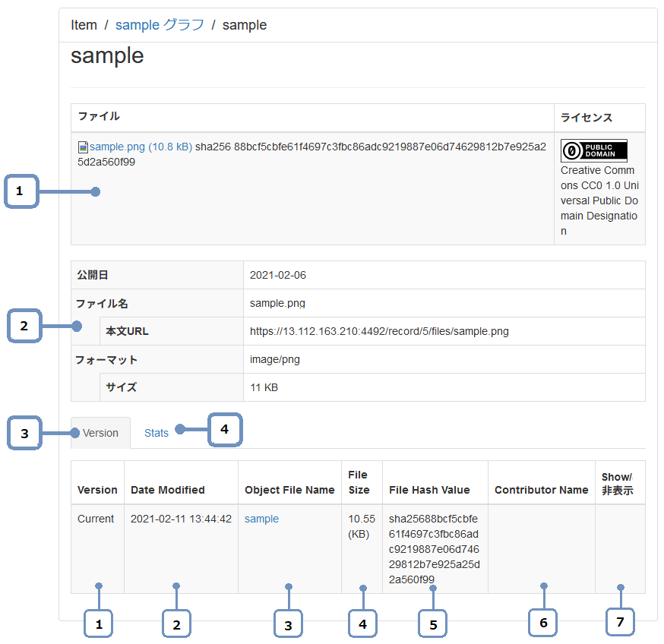
Task: Click the Date Modified column header
Action: tap(167, 490)
